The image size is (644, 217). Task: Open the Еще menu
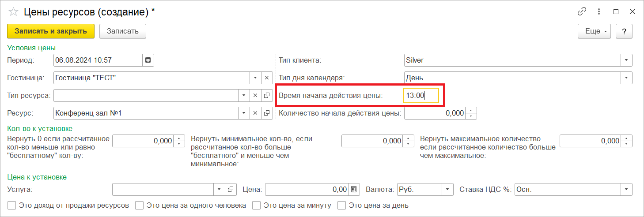594,31
